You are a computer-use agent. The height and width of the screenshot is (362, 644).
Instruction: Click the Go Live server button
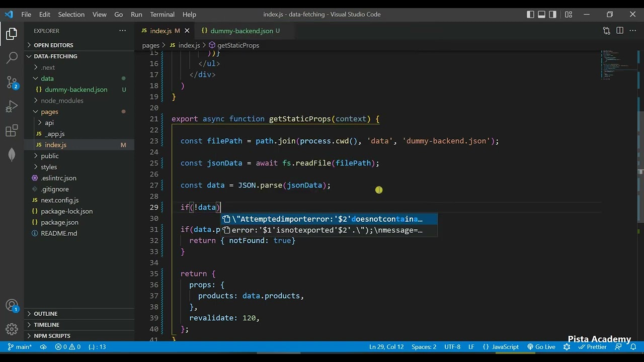pos(541,347)
